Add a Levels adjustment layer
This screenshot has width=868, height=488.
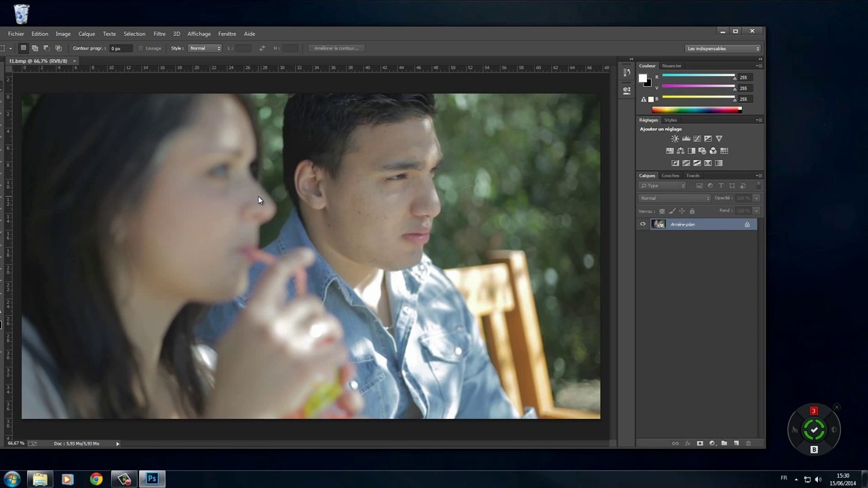686,139
